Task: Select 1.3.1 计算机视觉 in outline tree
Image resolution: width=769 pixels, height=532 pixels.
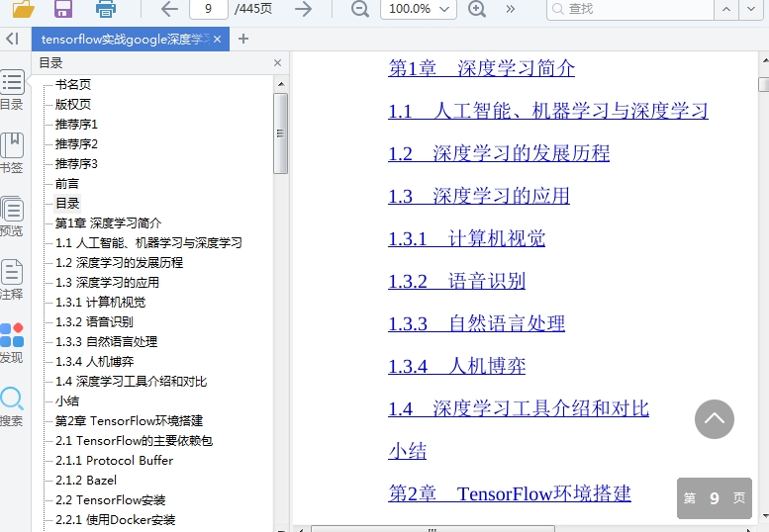Action: point(101,303)
